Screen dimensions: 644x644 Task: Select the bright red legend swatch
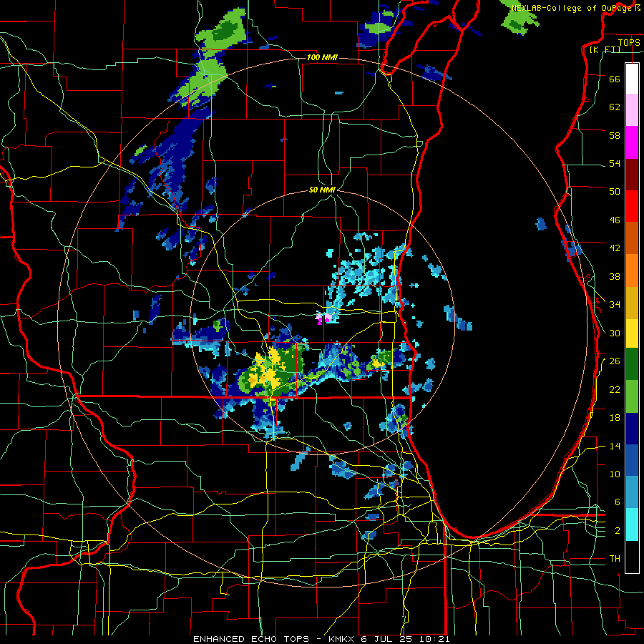click(x=632, y=206)
